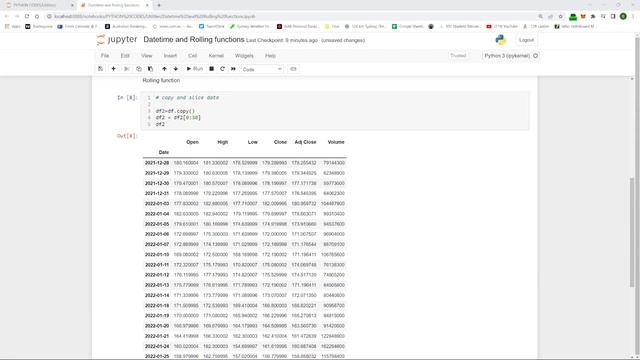Click the Python logo icon
The image size is (640, 360).
pyautogui.click(x=500, y=40)
